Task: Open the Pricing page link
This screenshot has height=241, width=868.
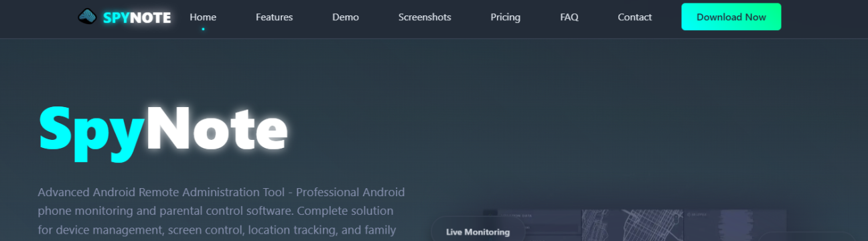Action: 505,17
